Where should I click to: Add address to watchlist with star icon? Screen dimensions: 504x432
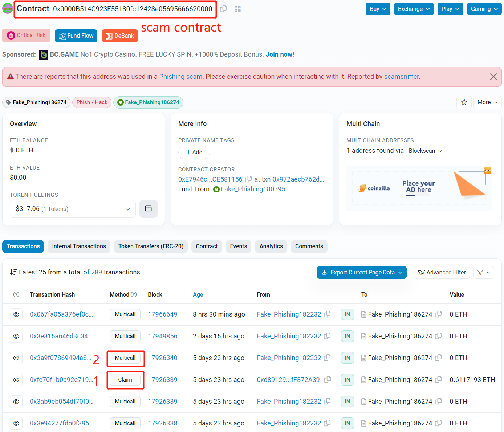tap(464, 102)
